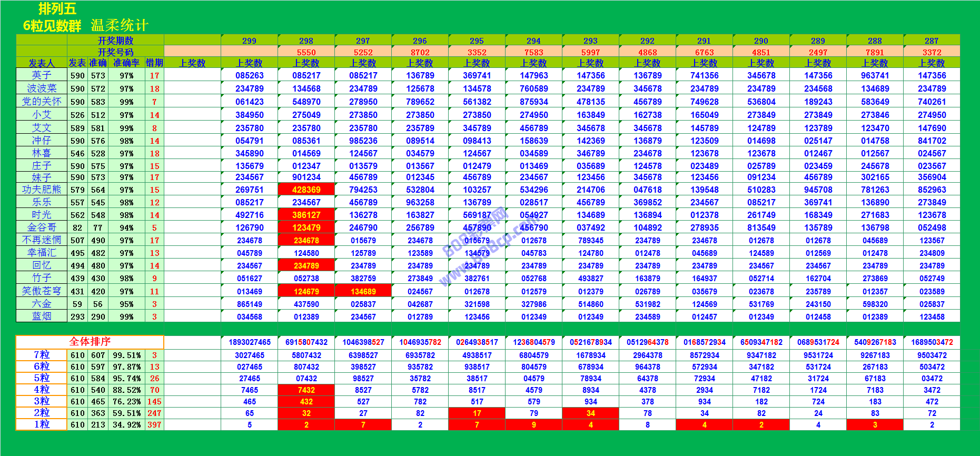Select the 党的关怀 author link
This screenshot has height=456, width=980.
pos(42,102)
